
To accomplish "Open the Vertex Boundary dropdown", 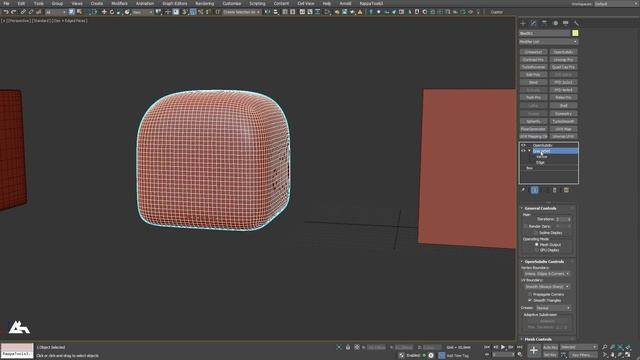I will pos(547,274).
